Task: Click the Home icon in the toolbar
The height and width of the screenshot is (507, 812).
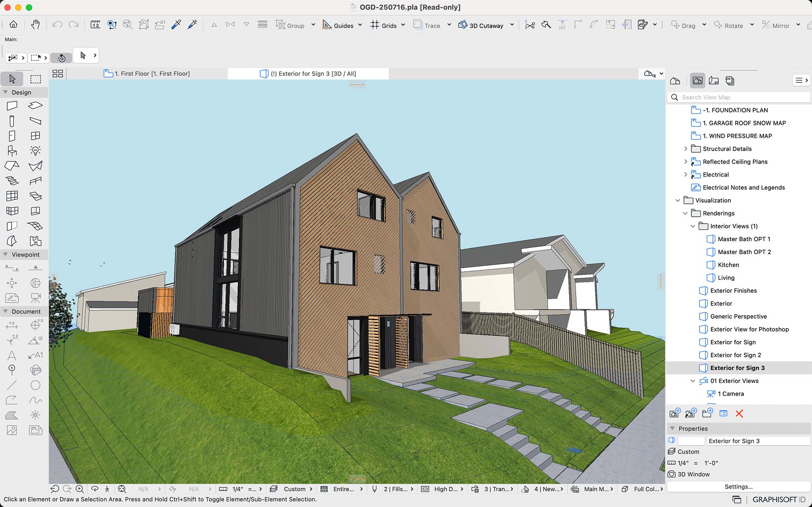Action: (x=13, y=24)
